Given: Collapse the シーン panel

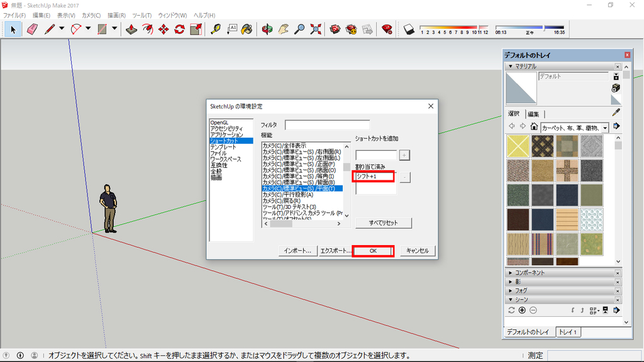Looking at the screenshot, I should pyautogui.click(x=511, y=300).
